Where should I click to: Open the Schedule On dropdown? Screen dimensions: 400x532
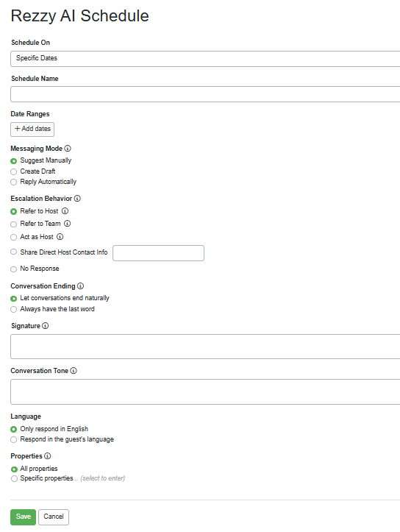205,59
